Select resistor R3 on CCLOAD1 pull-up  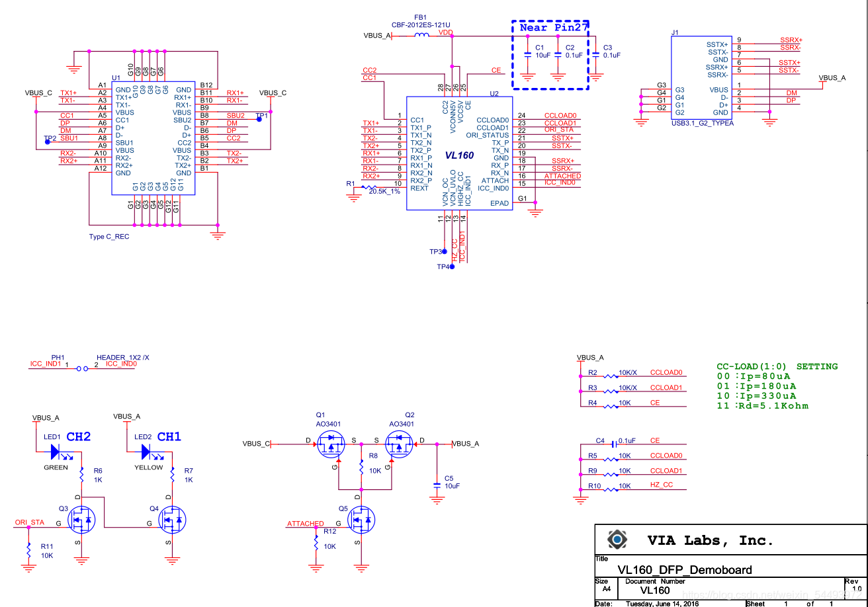pyautogui.click(x=611, y=391)
